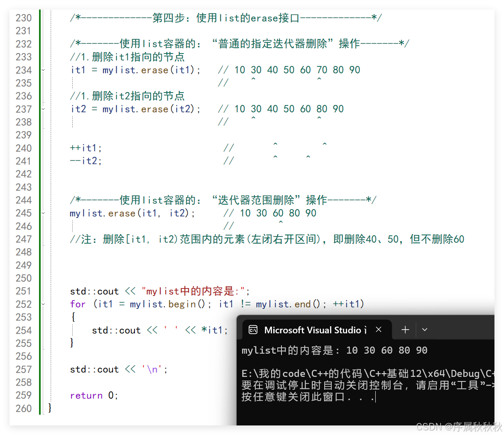The image size is (504, 435).
Task: Close the Visual Studio debug console tab
Action: coord(378,330)
